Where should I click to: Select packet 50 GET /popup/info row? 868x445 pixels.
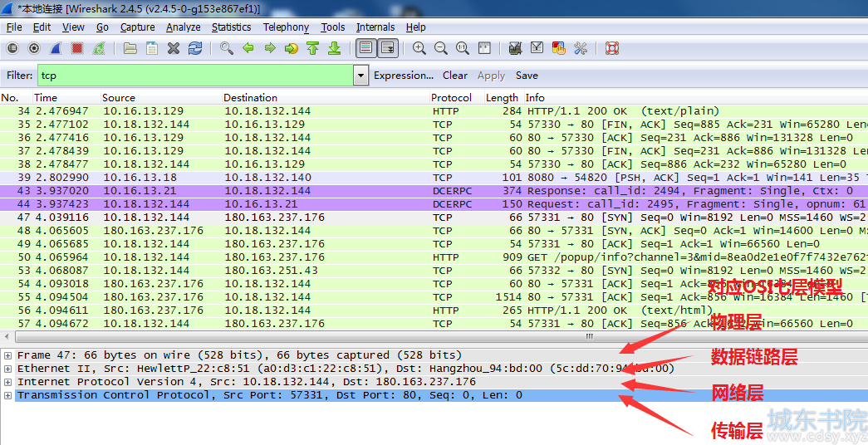tap(434, 257)
